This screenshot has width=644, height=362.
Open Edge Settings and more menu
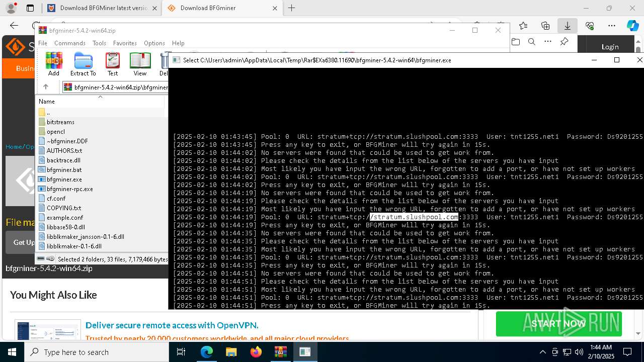coord(611,26)
